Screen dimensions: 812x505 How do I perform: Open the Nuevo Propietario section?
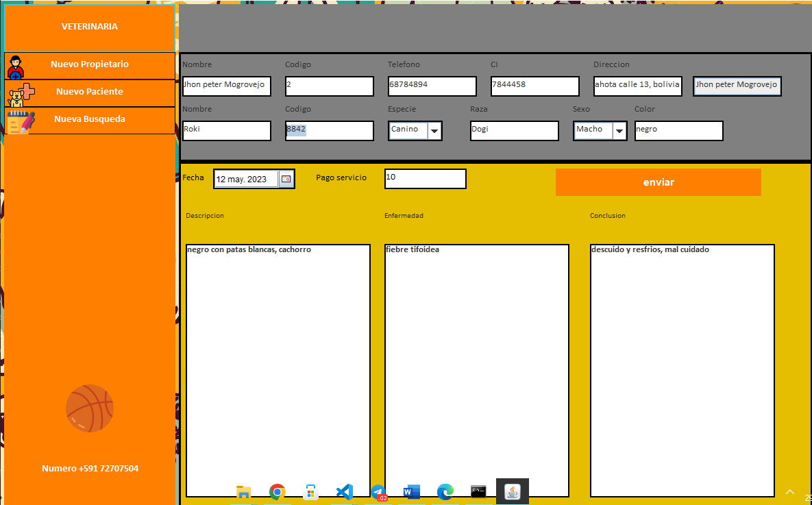pyautogui.click(x=90, y=66)
